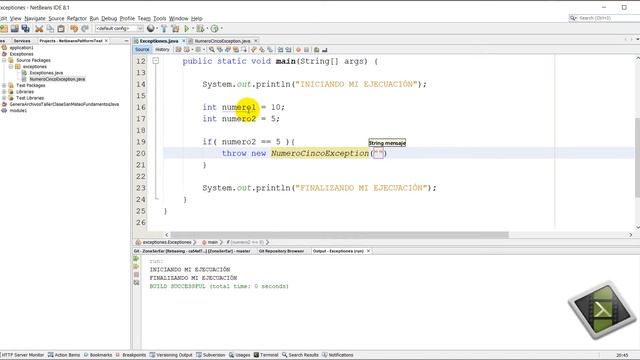Open the Git Repository Browser tab
The image size is (640, 360).
click(281, 251)
